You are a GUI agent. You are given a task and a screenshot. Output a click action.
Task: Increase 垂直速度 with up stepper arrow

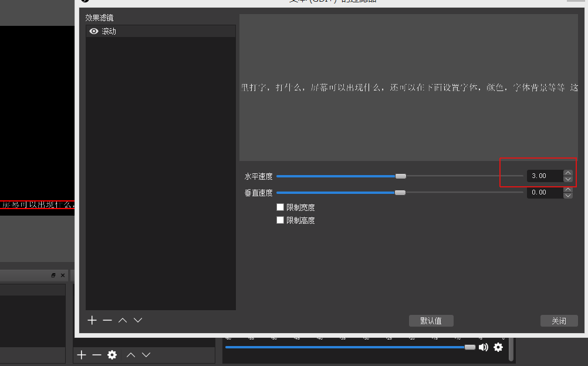pos(567,189)
